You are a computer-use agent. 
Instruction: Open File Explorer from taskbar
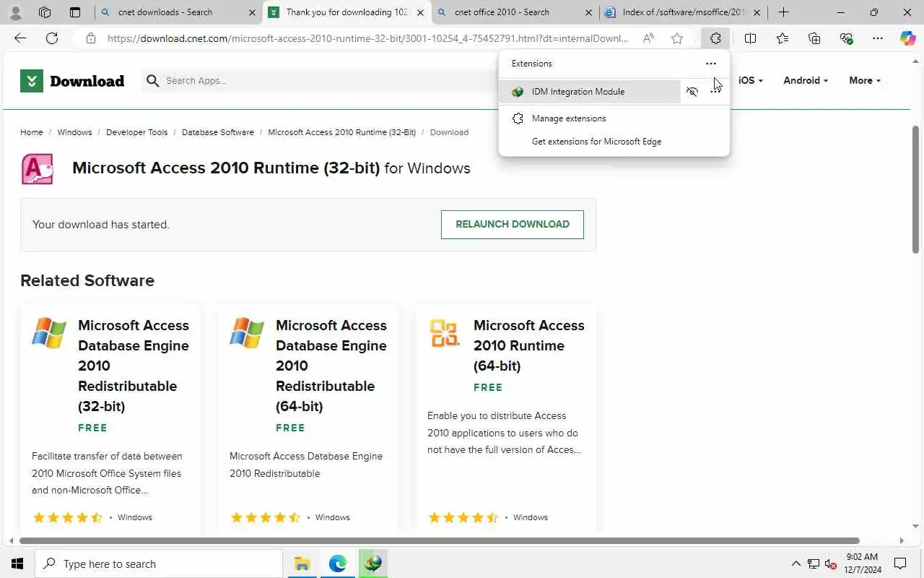point(302,564)
